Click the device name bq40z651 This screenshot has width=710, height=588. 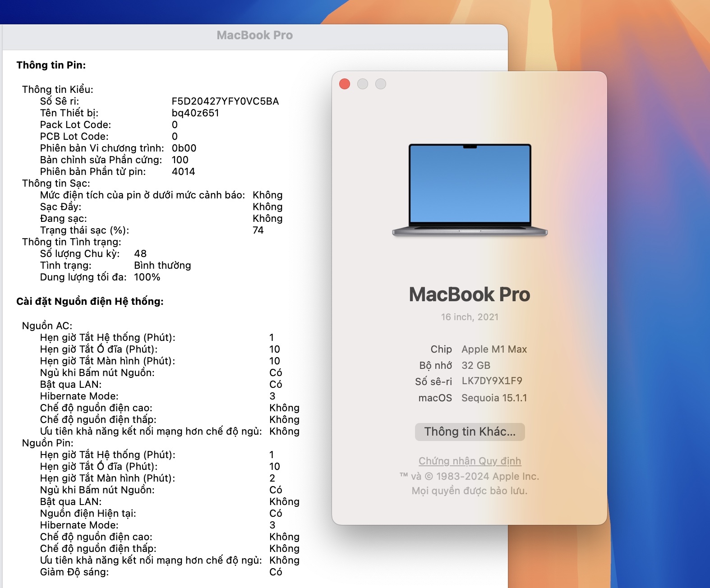(x=195, y=113)
